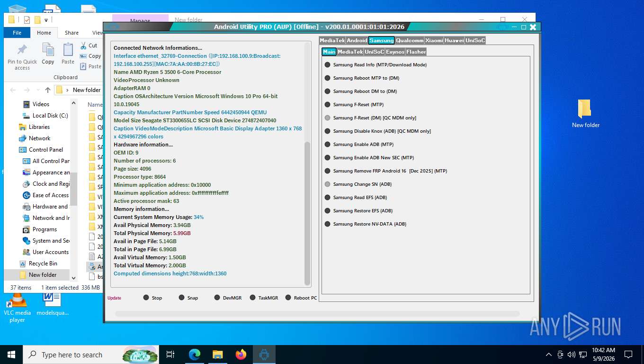This screenshot has height=364, width=644.
Task: Open the Share ribbon tab in Explorer
Action: tap(72, 33)
